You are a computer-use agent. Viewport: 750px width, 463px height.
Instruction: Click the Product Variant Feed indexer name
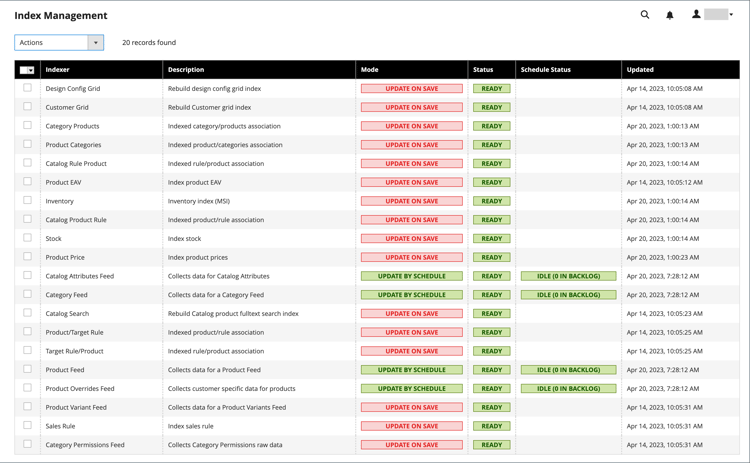(76, 408)
